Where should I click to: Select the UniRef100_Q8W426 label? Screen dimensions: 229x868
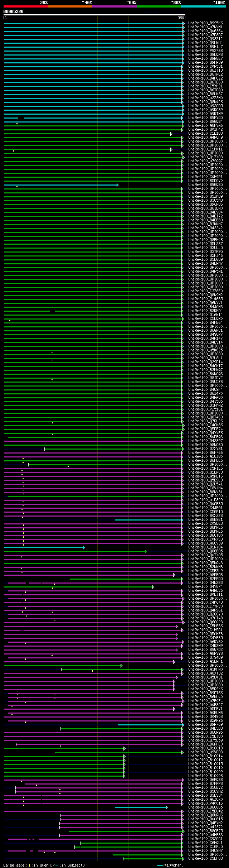tap(205, 102)
